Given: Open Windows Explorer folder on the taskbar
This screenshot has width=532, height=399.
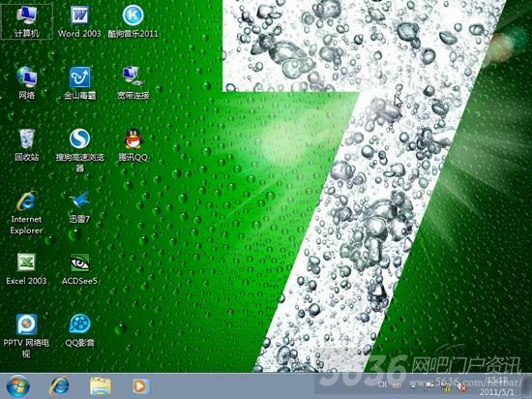Looking at the screenshot, I should click(x=101, y=386).
